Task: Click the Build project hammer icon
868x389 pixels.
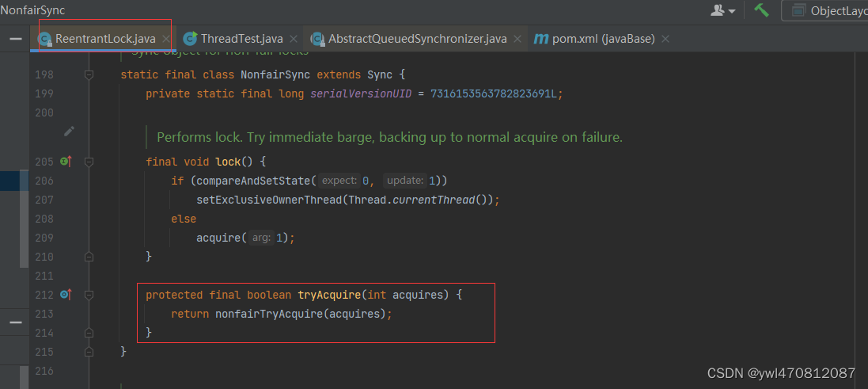Action: pos(762,10)
